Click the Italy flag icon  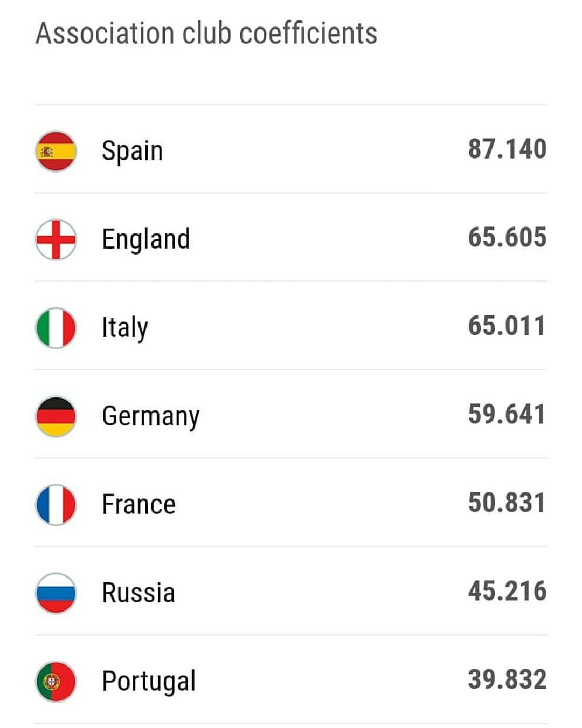[56, 328]
